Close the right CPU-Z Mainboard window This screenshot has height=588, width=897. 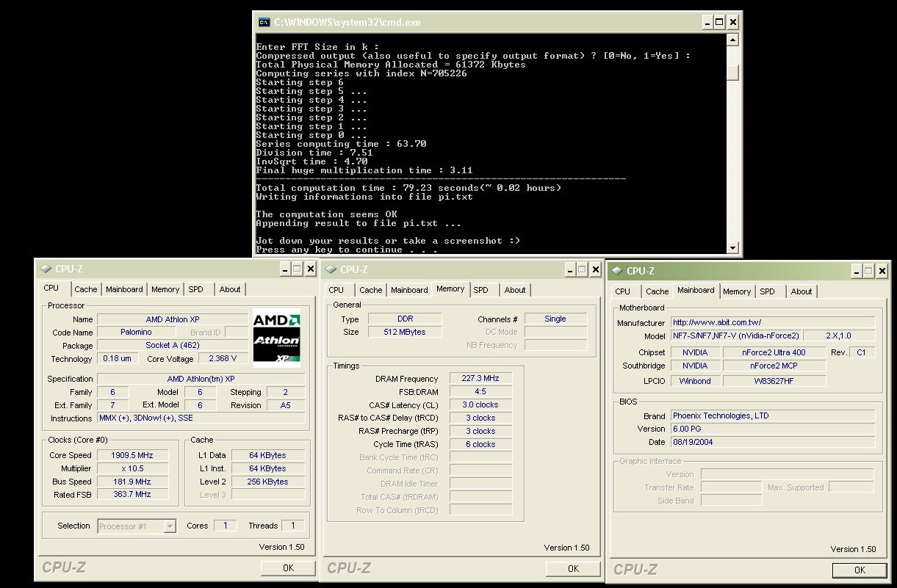coord(882,271)
